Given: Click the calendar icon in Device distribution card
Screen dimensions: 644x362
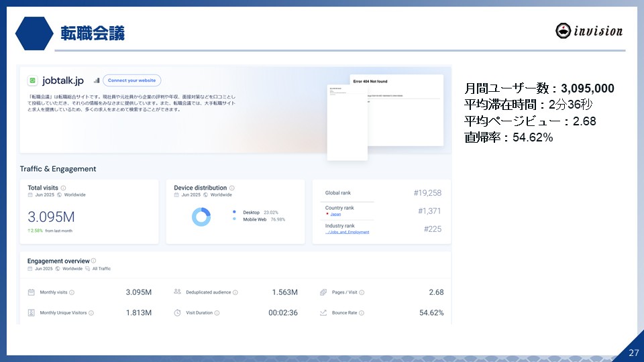Looking at the screenshot, I should point(176,195).
